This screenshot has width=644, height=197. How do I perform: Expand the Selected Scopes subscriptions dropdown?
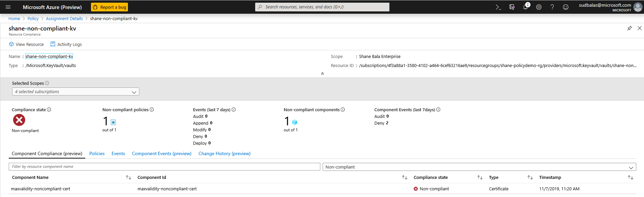click(x=76, y=92)
